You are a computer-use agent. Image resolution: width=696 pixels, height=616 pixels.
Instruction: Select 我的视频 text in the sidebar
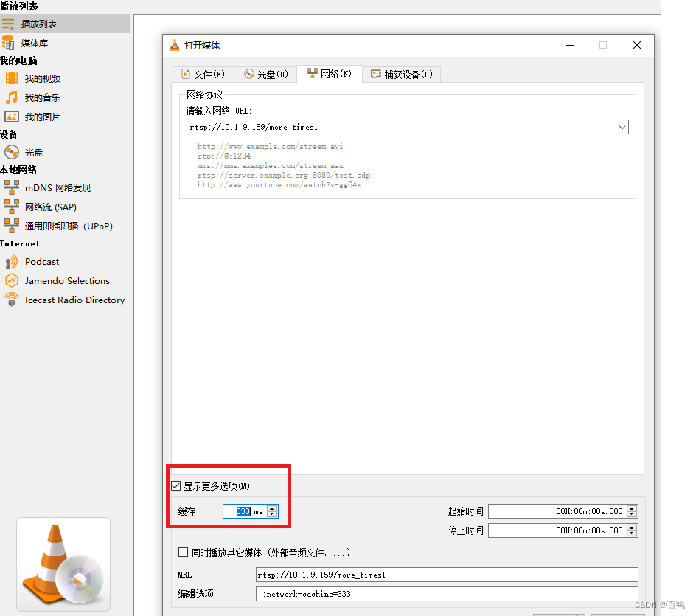click(x=43, y=79)
